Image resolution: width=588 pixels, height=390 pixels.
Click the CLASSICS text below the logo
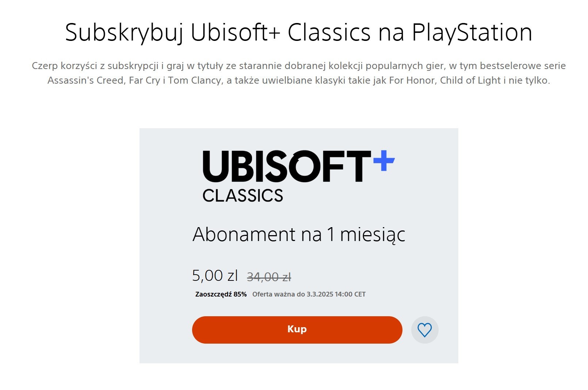click(x=243, y=196)
